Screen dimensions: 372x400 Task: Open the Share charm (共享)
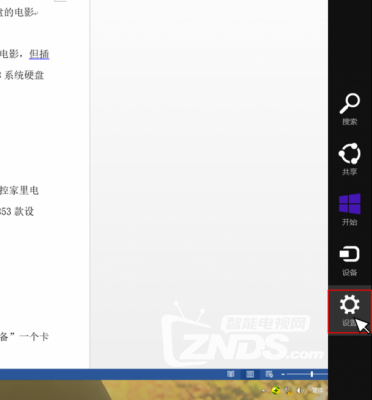pyautogui.click(x=350, y=159)
